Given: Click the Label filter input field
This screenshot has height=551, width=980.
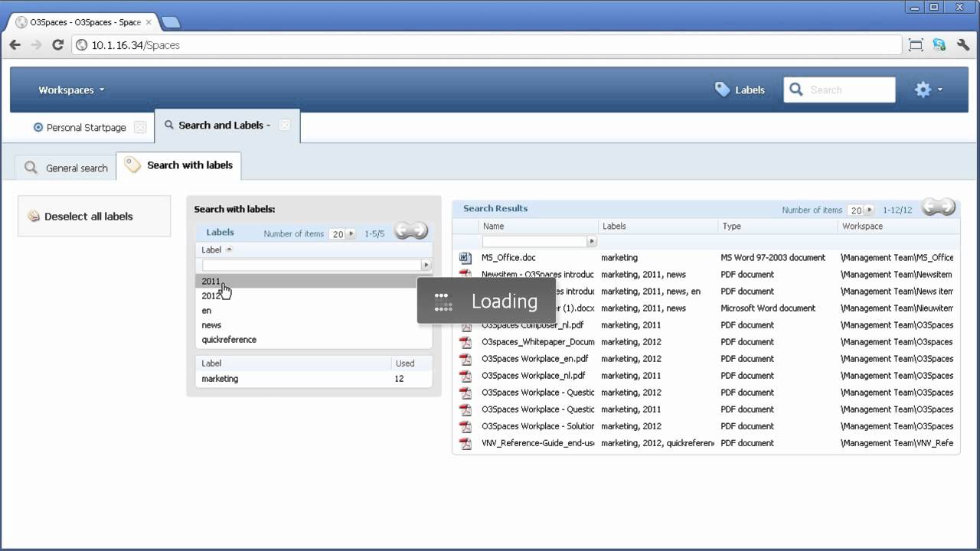Looking at the screenshot, I should (312, 265).
